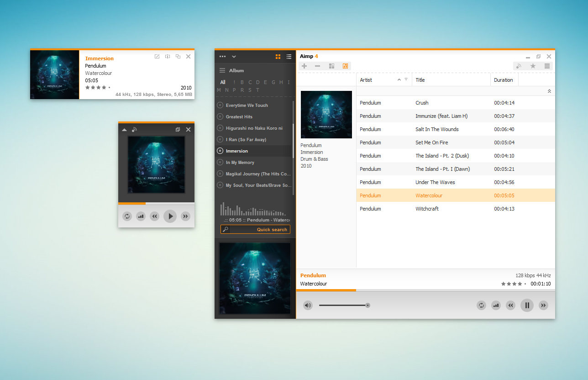Select the track Set Me On Fire
The width and height of the screenshot is (588, 380).
(456, 142)
